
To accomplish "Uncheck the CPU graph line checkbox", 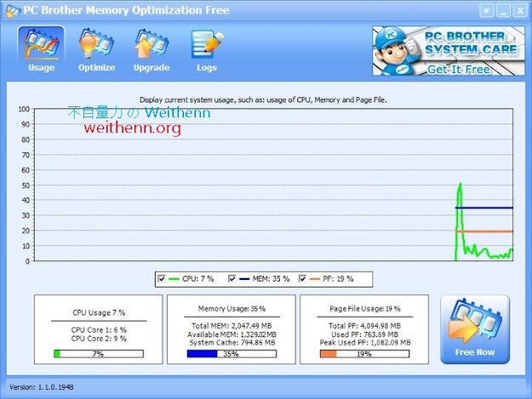I will tap(162, 279).
